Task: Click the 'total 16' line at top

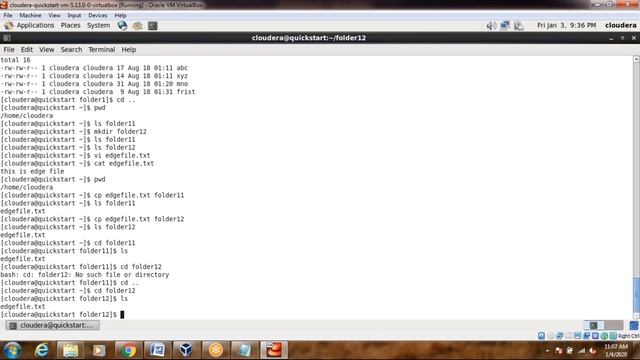Action: tap(16, 60)
